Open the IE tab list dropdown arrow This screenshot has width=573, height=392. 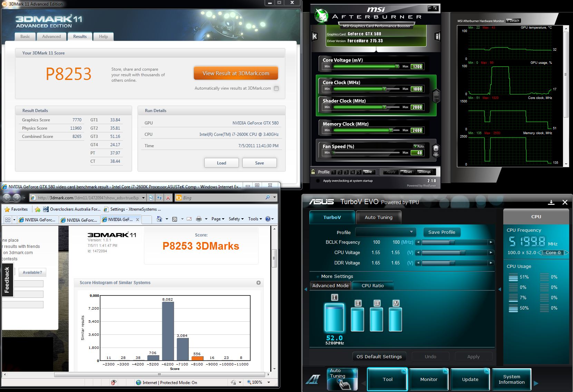[x=14, y=219]
